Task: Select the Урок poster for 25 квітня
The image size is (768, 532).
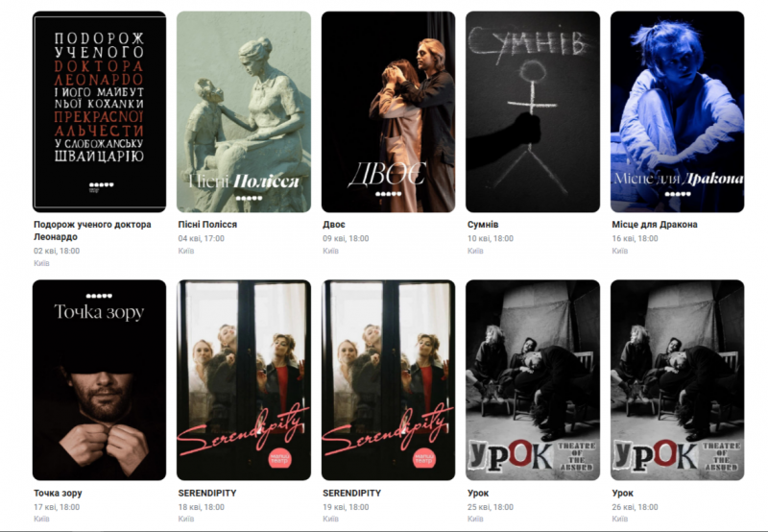Action: point(533,379)
